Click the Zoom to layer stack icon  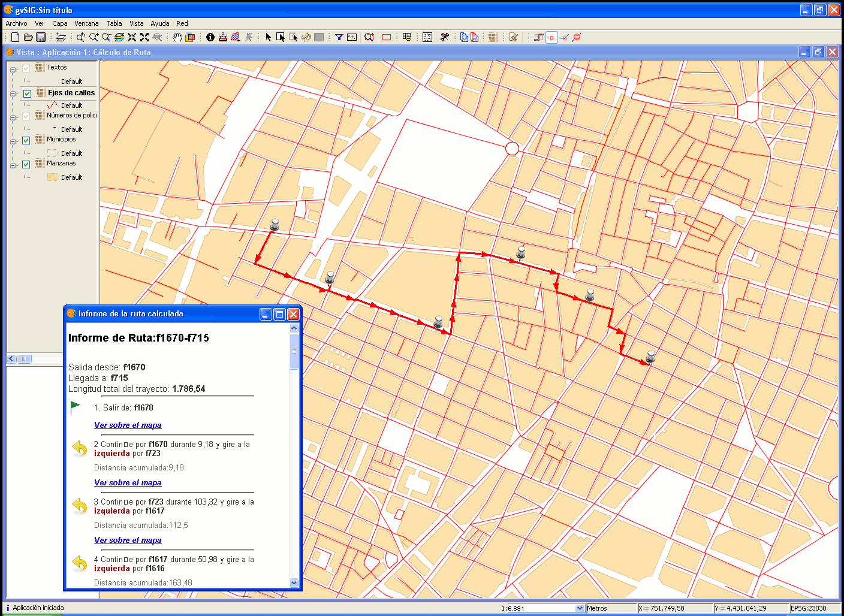(x=119, y=37)
